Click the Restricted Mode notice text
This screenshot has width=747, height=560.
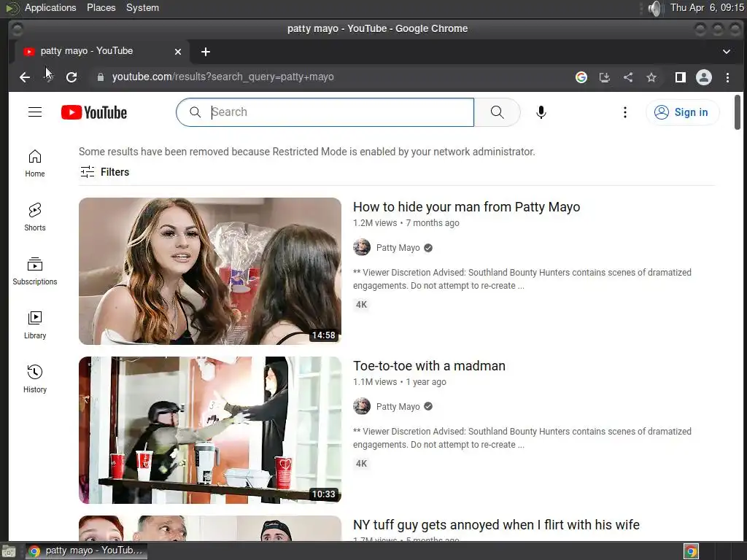coord(307,152)
